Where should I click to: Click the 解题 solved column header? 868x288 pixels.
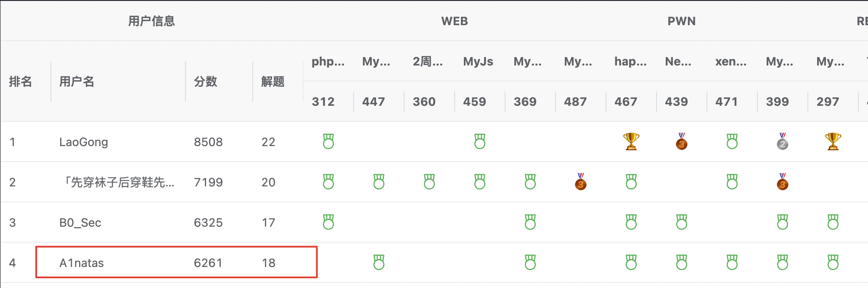click(273, 81)
